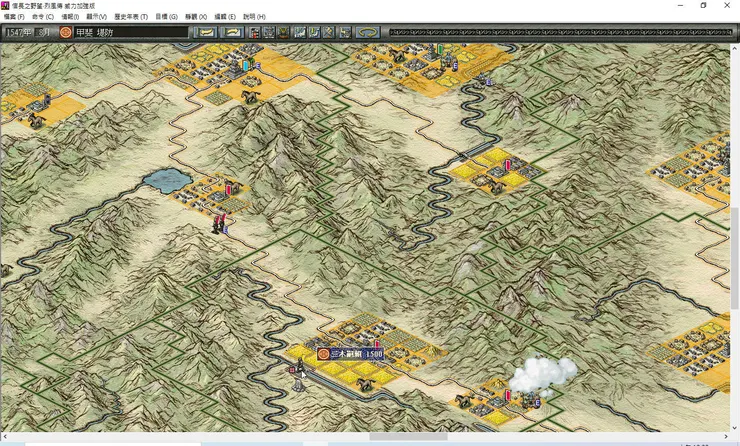Open the 說明 (H) menu
Image resolution: width=740 pixels, height=446 pixels.
click(254, 17)
